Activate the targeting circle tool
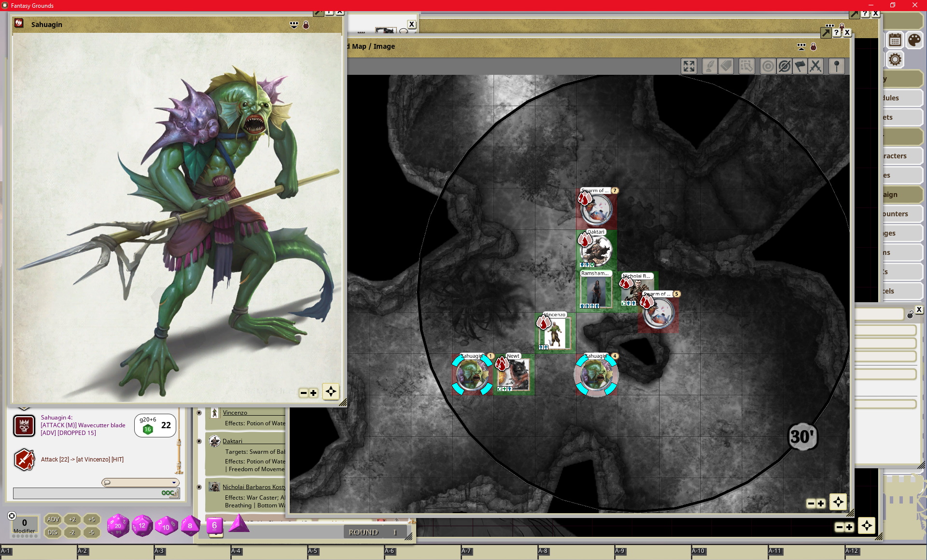 pos(768,66)
